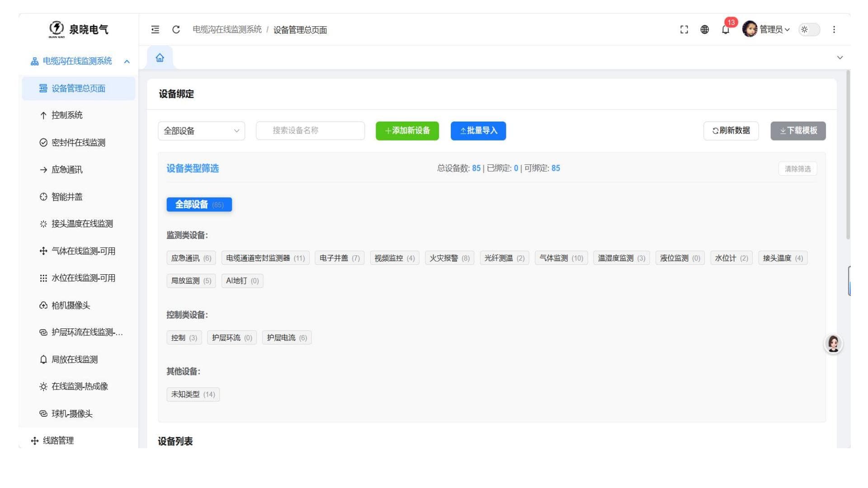Open 枪机摄像头 sidebar item
Viewport: 868px width, 488px height.
click(79, 305)
